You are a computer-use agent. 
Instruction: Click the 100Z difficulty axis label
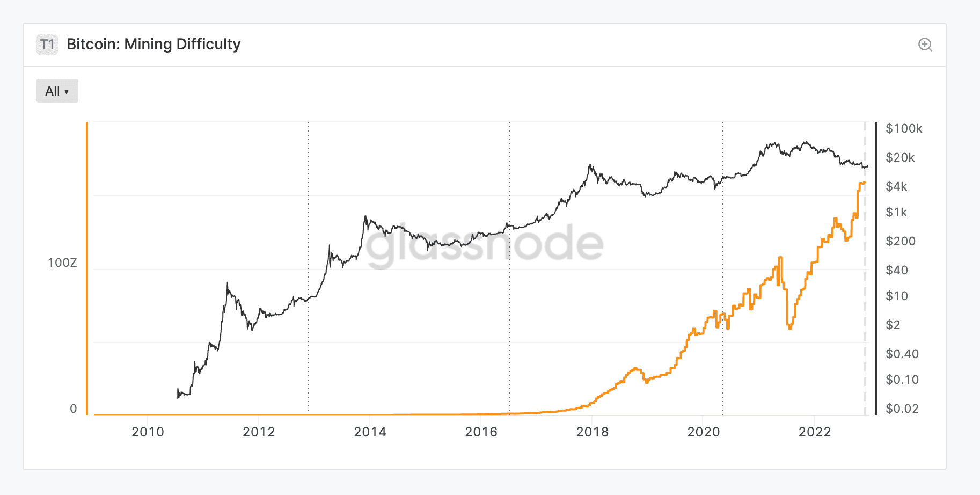pos(62,263)
